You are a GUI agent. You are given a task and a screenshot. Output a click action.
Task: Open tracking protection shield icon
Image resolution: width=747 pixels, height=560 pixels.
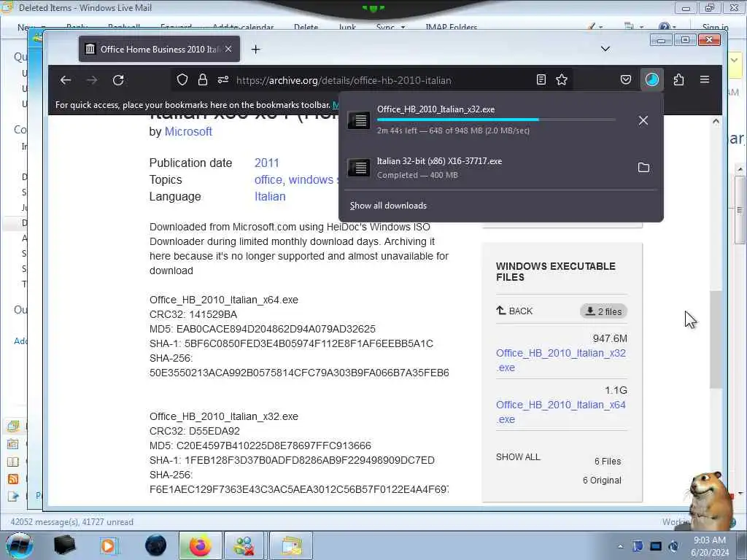click(182, 80)
